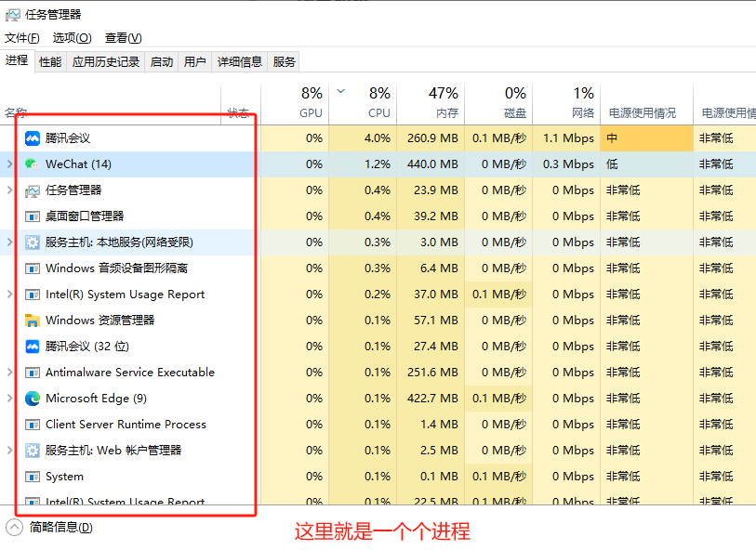
Task: Expand Intel(R) System Usage Report 37.0 MB row
Action: (x=9, y=295)
